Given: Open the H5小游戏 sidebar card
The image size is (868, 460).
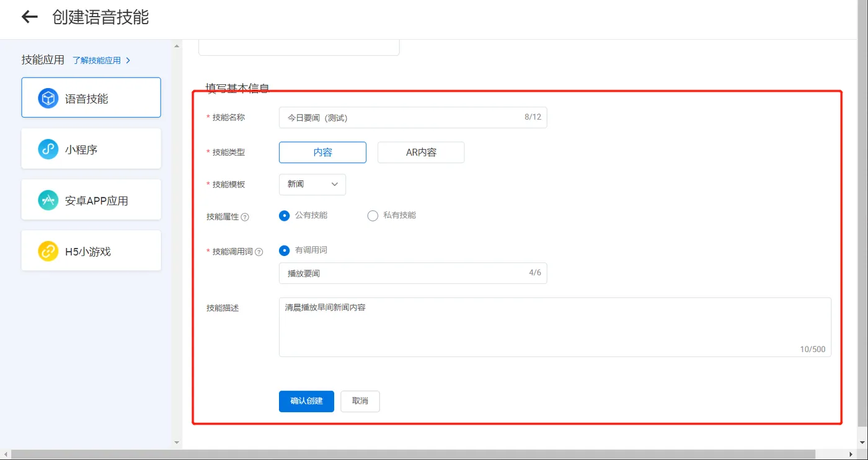Looking at the screenshot, I should pyautogui.click(x=91, y=250).
